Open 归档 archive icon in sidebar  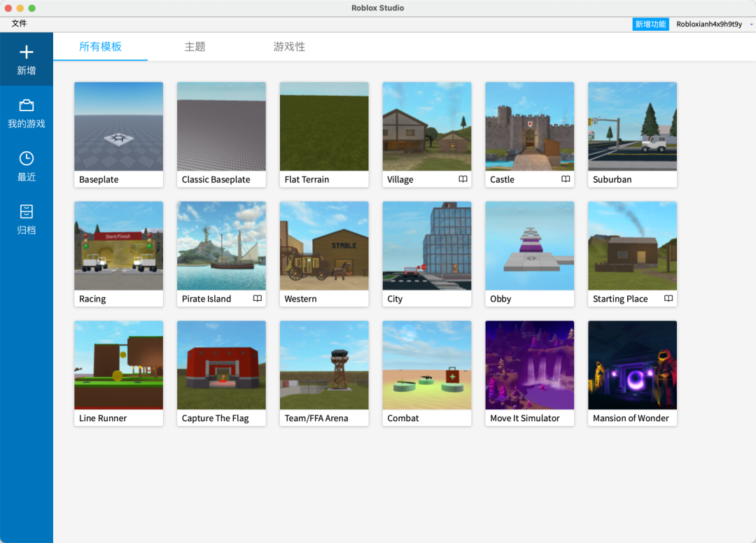pyautogui.click(x=27, y=211)
